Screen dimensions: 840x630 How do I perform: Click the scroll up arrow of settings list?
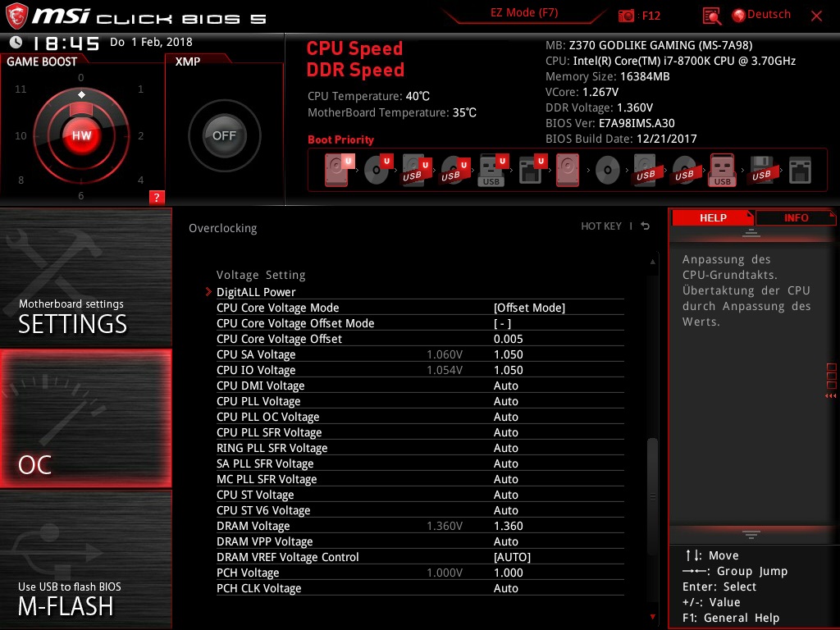tap(652, 262)
